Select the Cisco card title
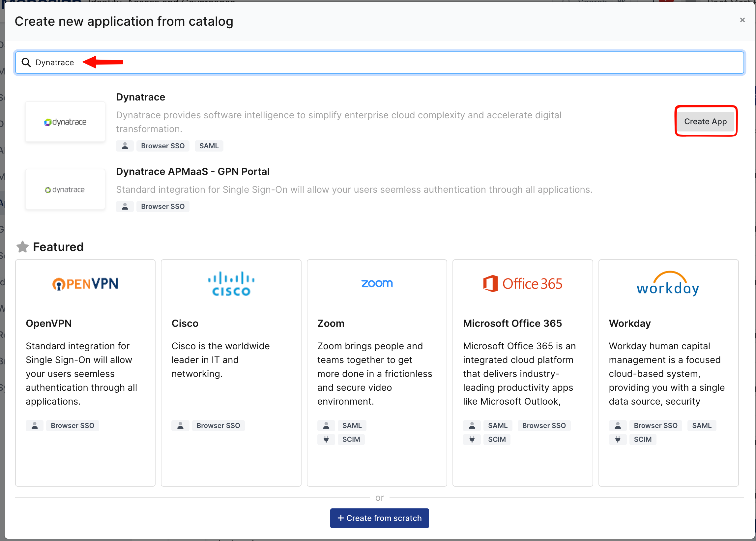 [185, 323]
